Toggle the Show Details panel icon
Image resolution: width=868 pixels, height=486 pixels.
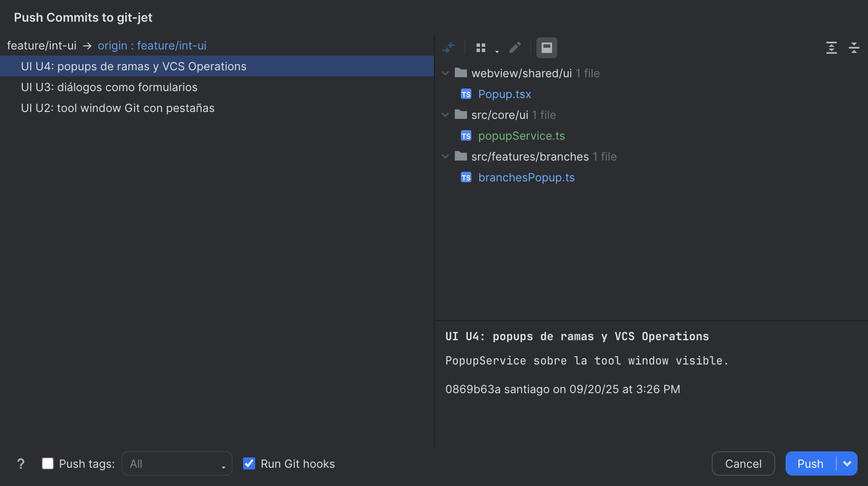pyautogui.click(x=547, y=47)
